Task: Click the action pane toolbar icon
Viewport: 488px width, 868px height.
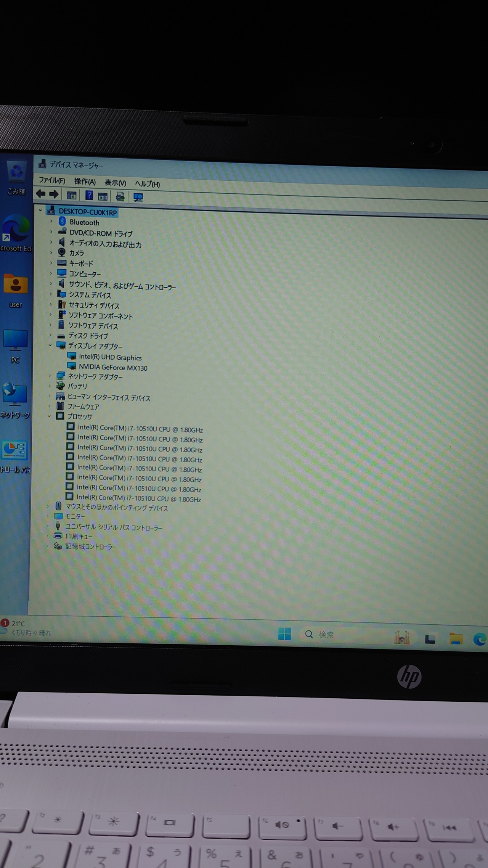Action: pyautogui.click(x=103, y=196)
